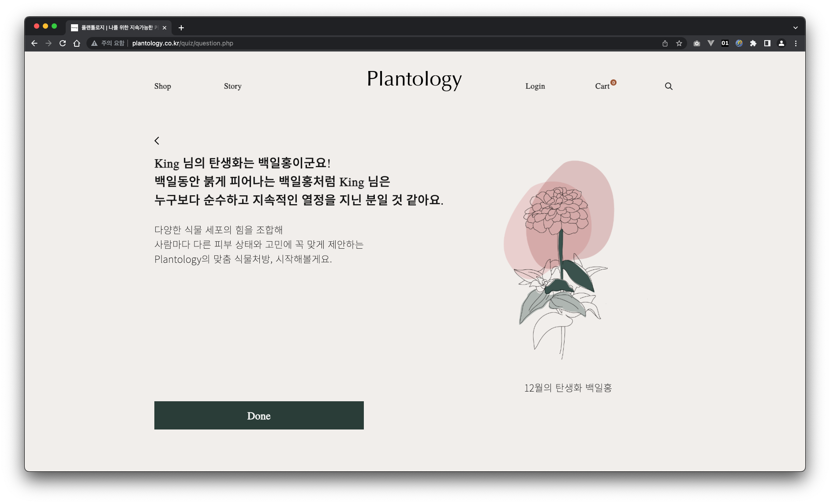
Task: Close the Plantology browser tab
Action: click(x=165, y=28)
